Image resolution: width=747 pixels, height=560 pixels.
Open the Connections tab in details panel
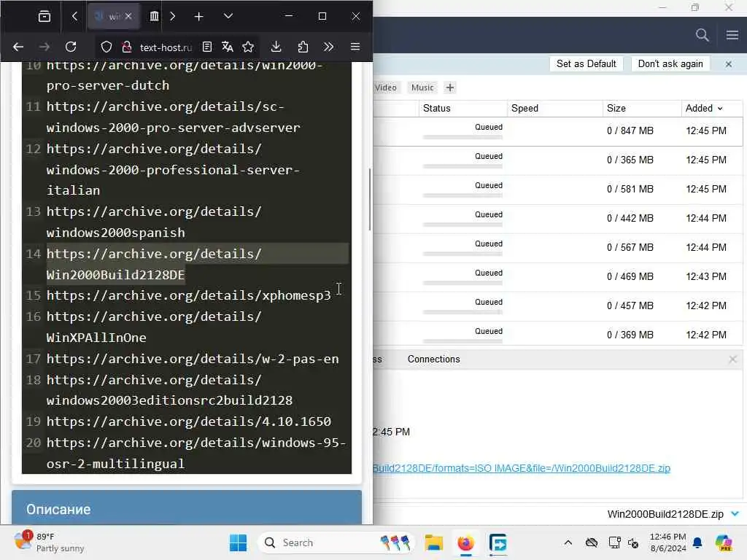433,359
